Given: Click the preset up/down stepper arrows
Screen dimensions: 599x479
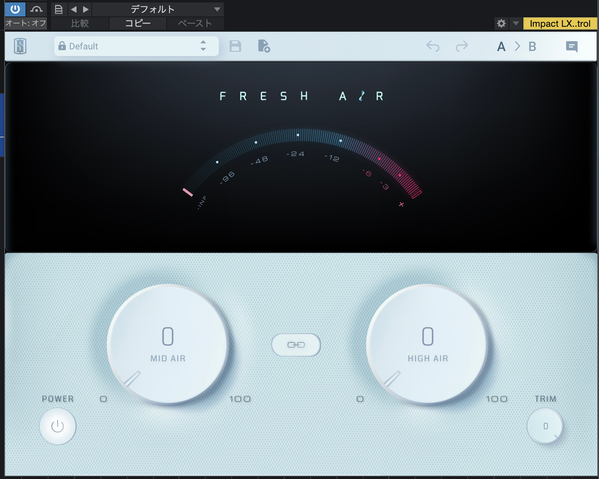Looking at the screenshot, I should click(x=203, y=46).
